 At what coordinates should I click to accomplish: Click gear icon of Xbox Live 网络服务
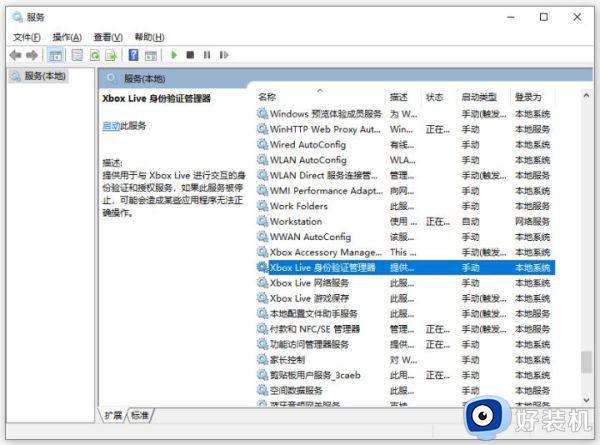[262, 283]
